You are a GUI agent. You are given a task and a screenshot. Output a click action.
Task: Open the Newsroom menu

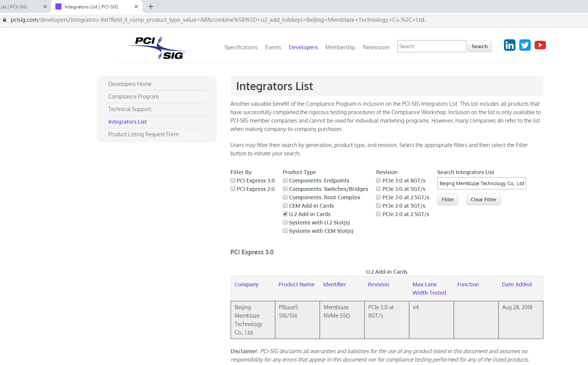[x=376, y=47]
